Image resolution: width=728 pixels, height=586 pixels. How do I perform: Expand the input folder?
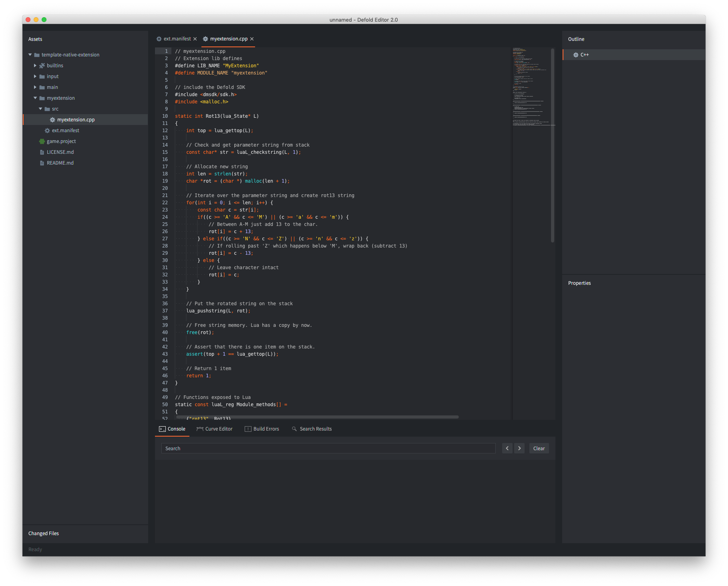(35, 76)
